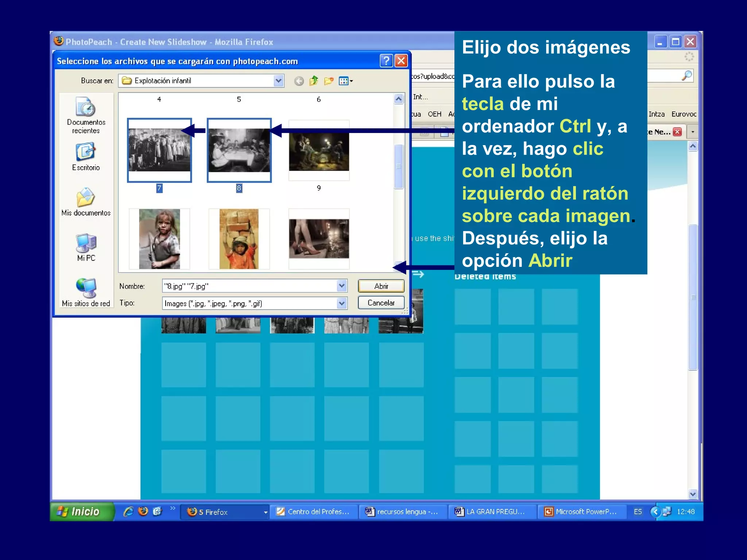
Task: Launch Internet Explorer from quick launch
Action: (128, 512)
